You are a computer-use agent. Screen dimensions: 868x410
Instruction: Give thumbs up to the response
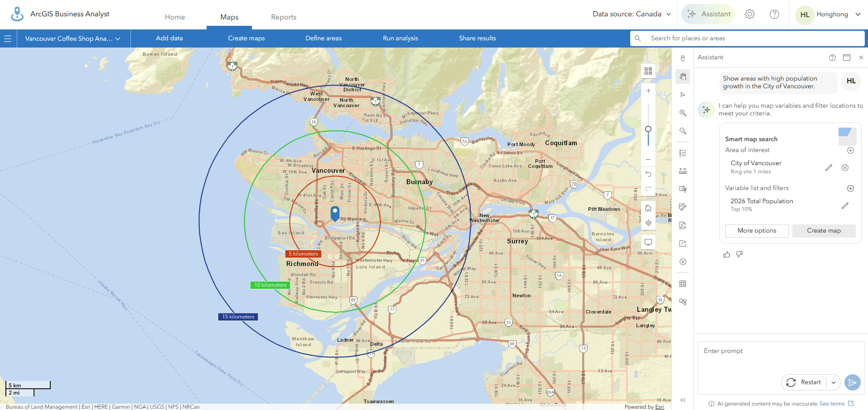pyautogui.click(x=727, y=254)
